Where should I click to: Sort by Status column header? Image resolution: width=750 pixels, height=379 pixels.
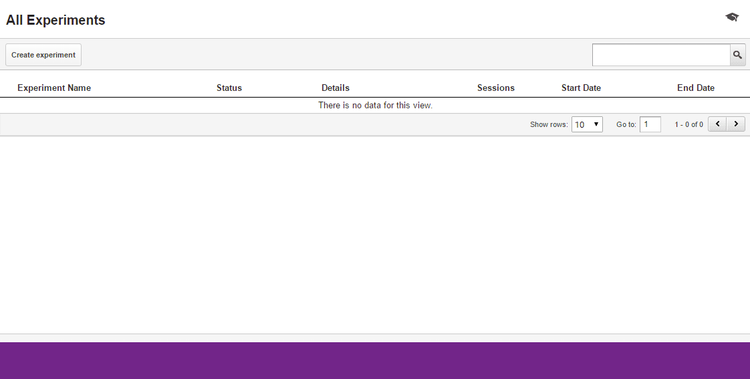(x=229, y=88)
